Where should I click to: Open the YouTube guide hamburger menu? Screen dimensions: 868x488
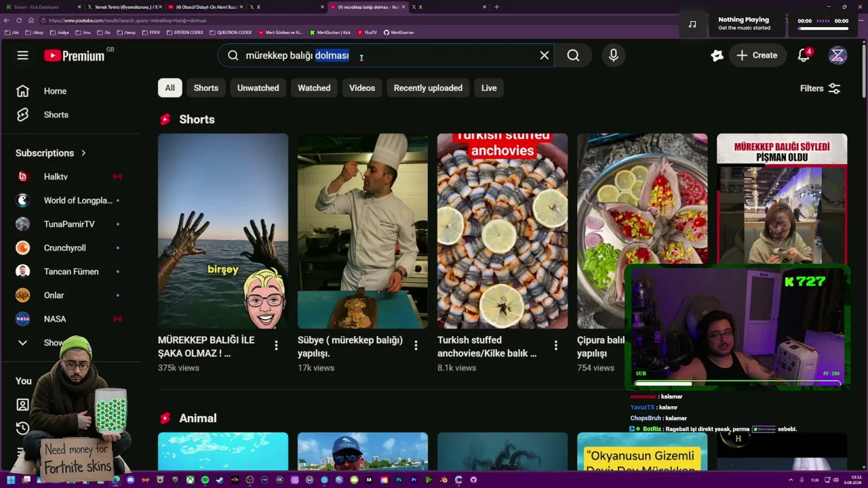click(22, 56)
